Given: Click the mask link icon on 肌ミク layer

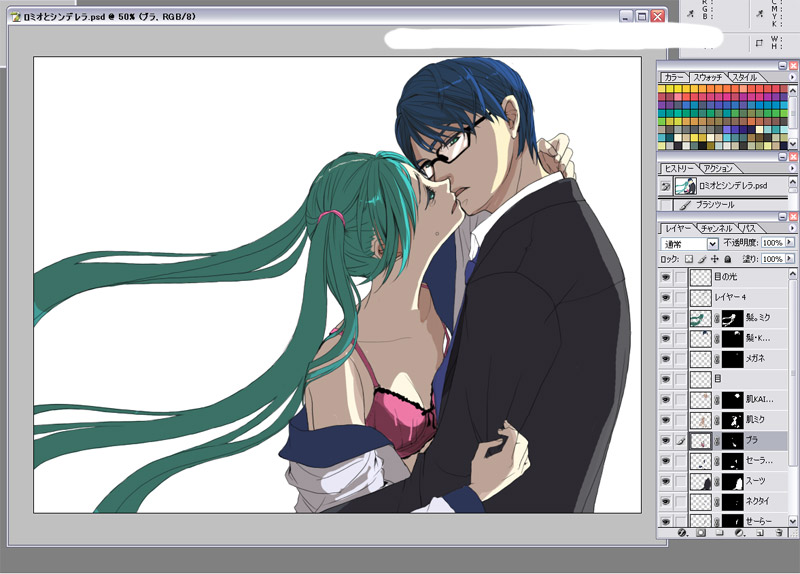Looking at the screenshot, I should pyautogui.click(x=716, y=421).
